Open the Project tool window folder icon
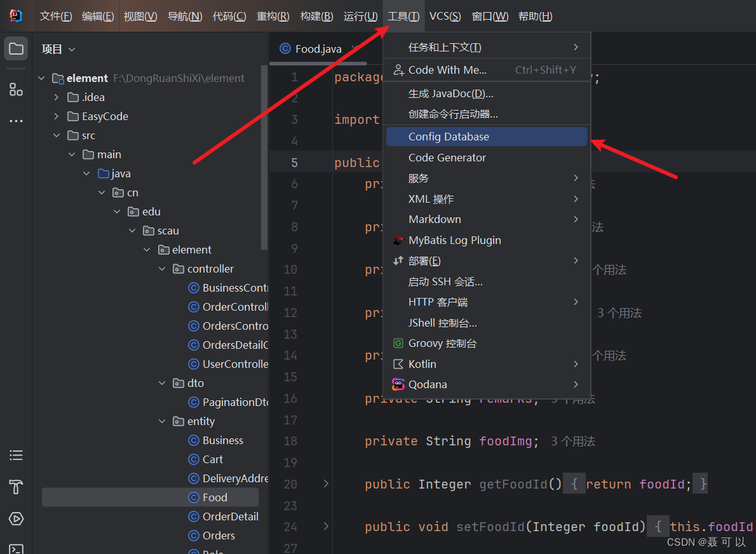The image size is (756, 554). (16, 49)
